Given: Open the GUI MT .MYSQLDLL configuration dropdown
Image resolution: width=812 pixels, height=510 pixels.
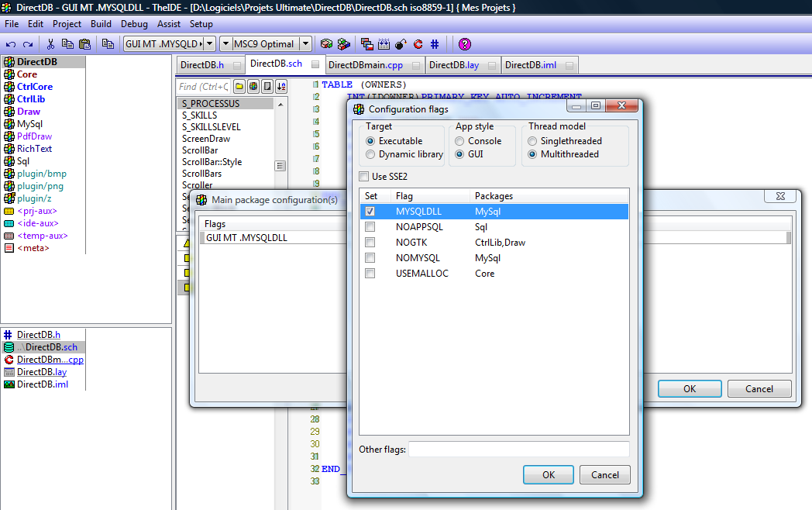Looking at the screenshot, I should click(208, 44).
